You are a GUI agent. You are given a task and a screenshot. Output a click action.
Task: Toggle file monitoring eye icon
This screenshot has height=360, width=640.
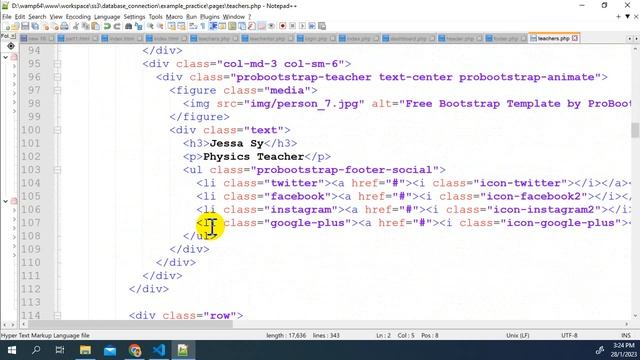[271, 26]
